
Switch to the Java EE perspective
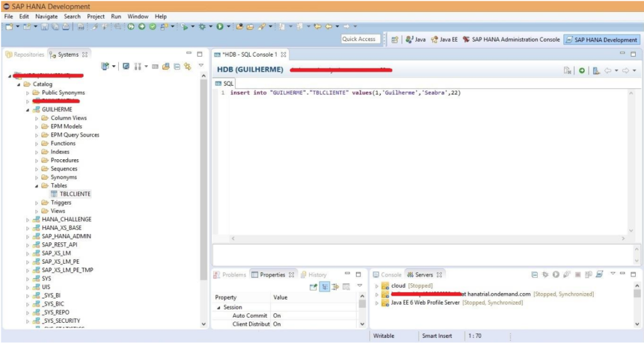[443, 39]
